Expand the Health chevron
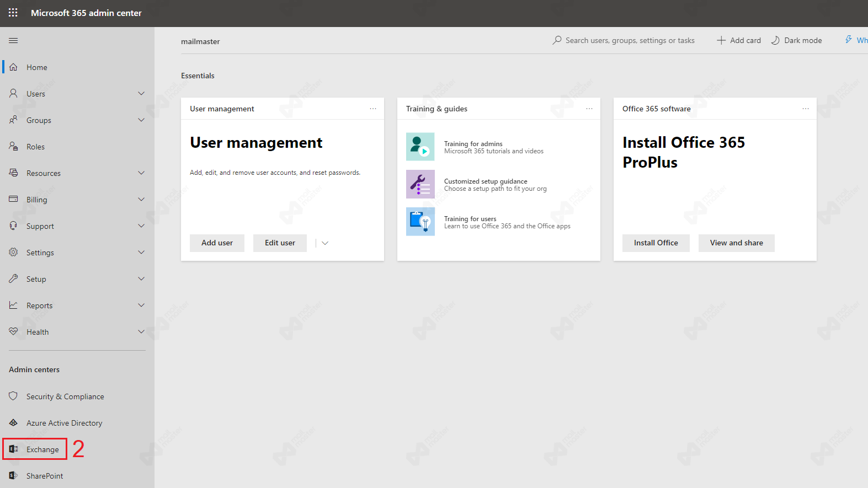 pyautogui.click(x=141, y=331)
